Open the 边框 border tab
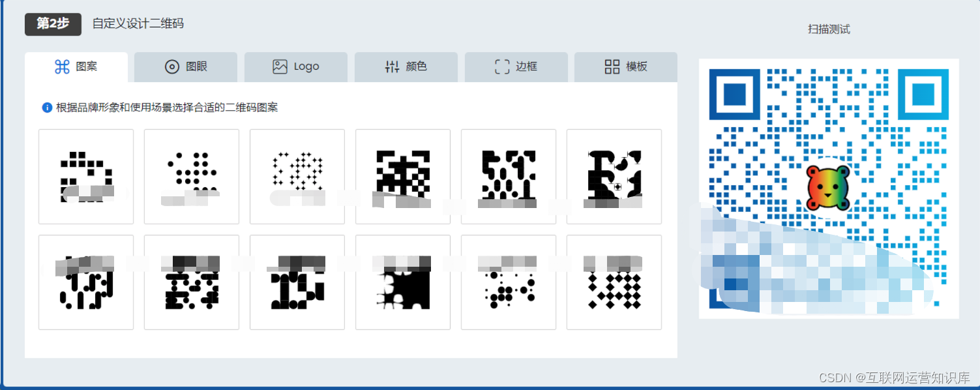 click(x=516, y=67)
